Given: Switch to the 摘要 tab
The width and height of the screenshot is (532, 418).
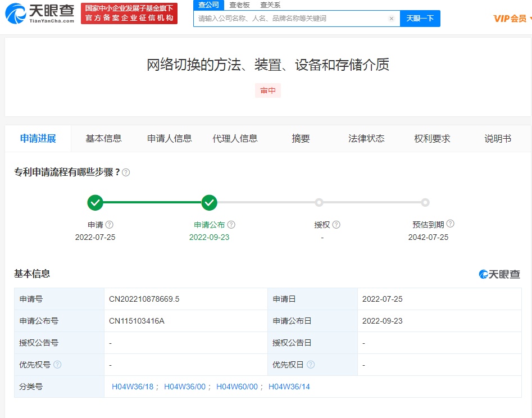Looking at the screenshot, I should tap(301, 138).
